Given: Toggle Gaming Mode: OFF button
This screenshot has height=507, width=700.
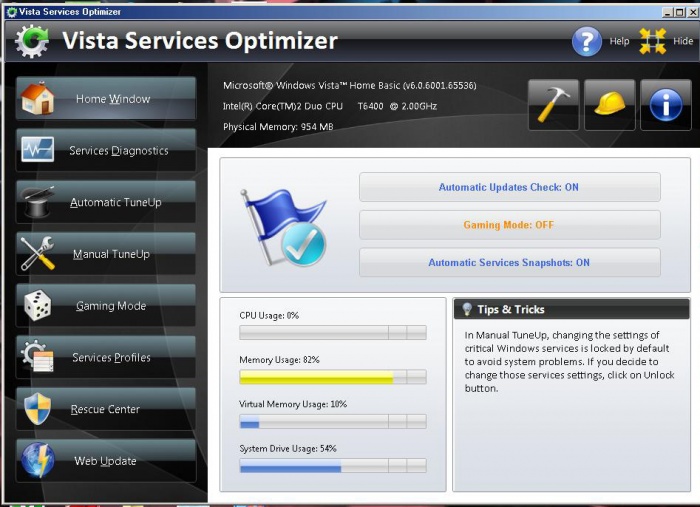Looking at the screenshot, I should click(509, 224).
